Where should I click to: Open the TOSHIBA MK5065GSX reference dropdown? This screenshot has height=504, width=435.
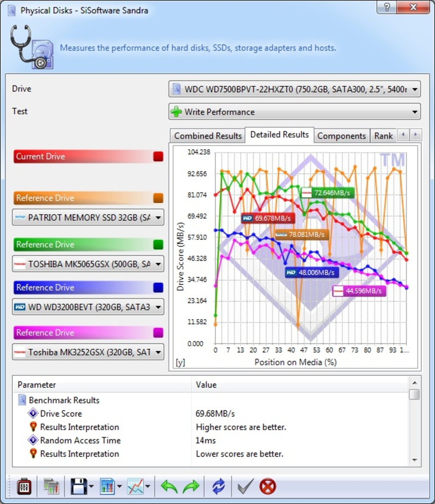88,264
